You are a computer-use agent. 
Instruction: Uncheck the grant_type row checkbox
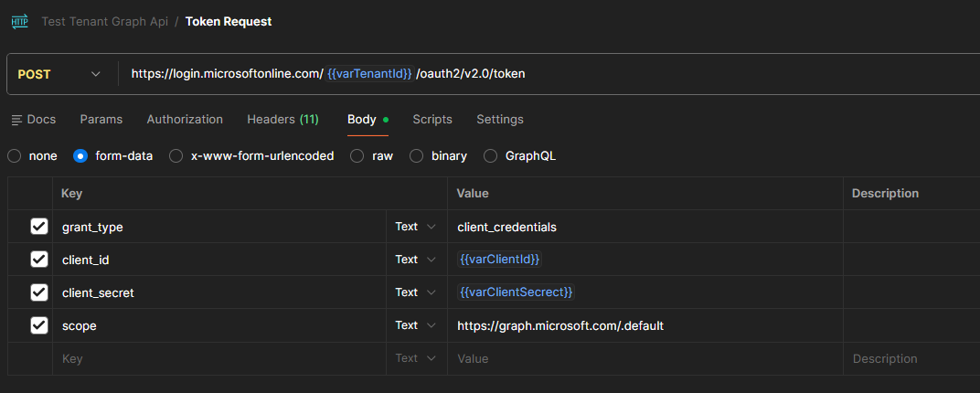pos(39,227)
